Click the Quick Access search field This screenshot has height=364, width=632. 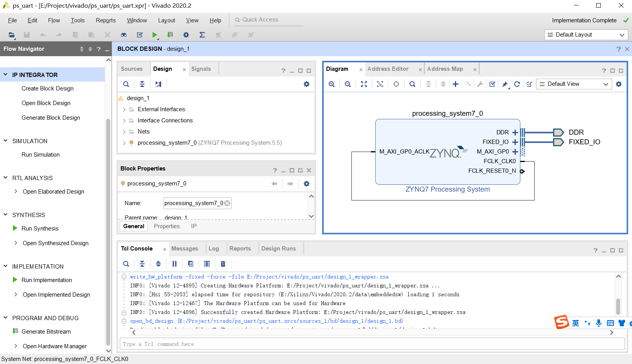269,20
